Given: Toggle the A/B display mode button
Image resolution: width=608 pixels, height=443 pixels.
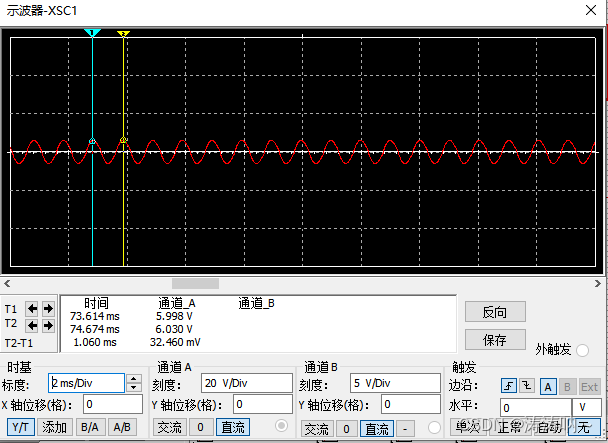Looking at the screenshot, I should pos(122,427).
